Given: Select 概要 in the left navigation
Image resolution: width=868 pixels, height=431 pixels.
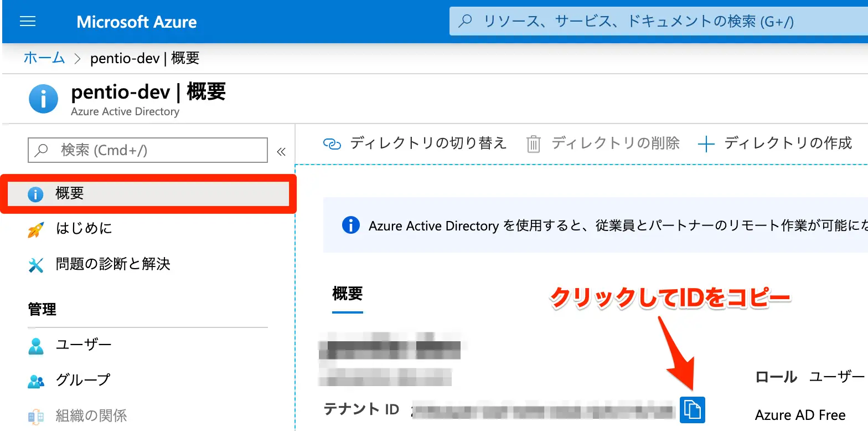Looking at the screenshot, I should pyautogui.click(x=69, y=193).
